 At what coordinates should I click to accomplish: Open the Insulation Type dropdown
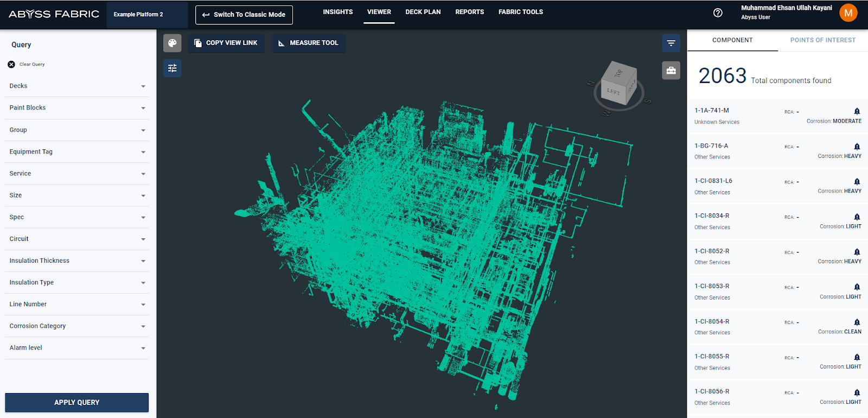143,283
